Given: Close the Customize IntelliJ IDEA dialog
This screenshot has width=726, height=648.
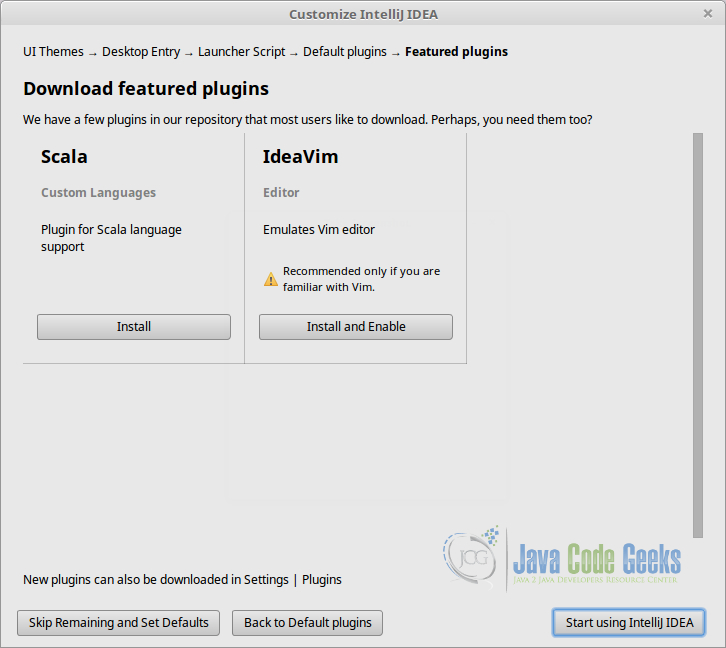Looking at the screenshot, I should [x=707, y=14].
